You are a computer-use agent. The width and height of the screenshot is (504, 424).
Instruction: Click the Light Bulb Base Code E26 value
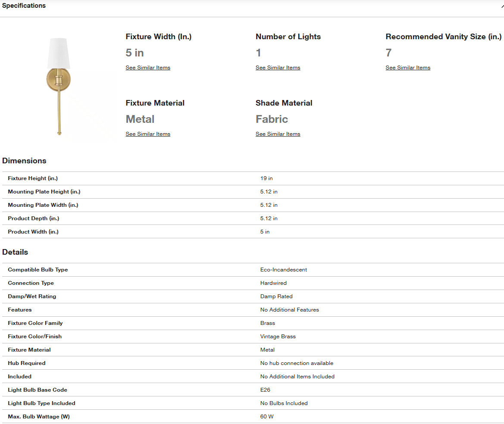click(265, 390)
